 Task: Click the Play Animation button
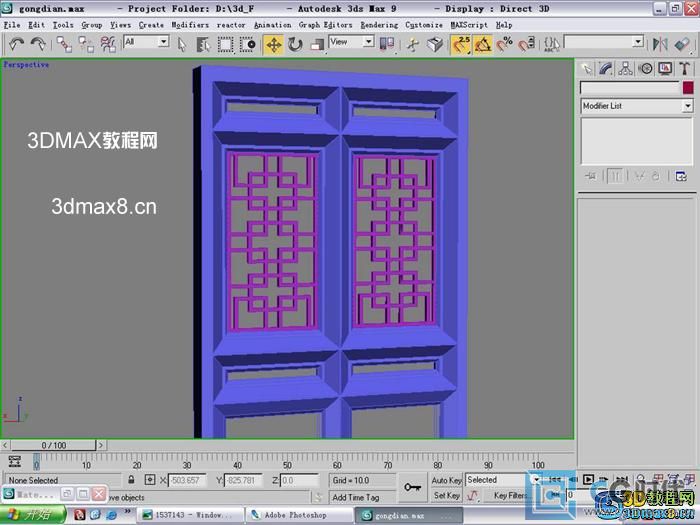pyautogui.click(x=588, y=480)
